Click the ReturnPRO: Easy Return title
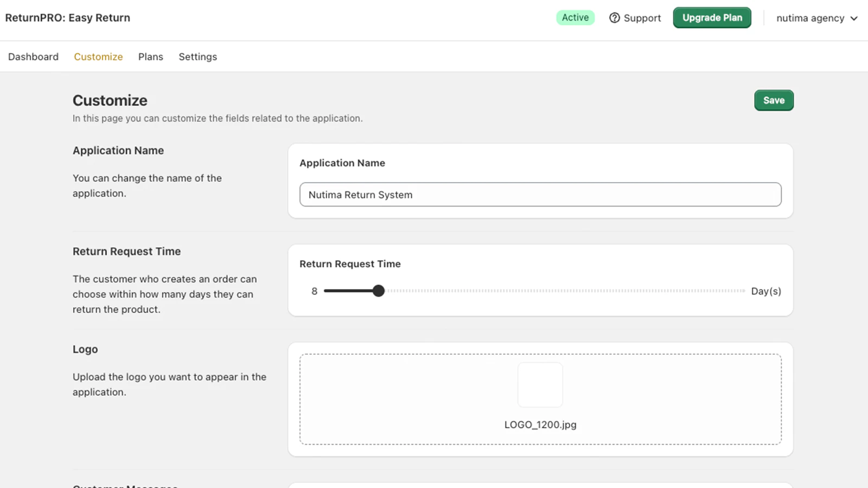The image size is (868, 488). (68, 17)
